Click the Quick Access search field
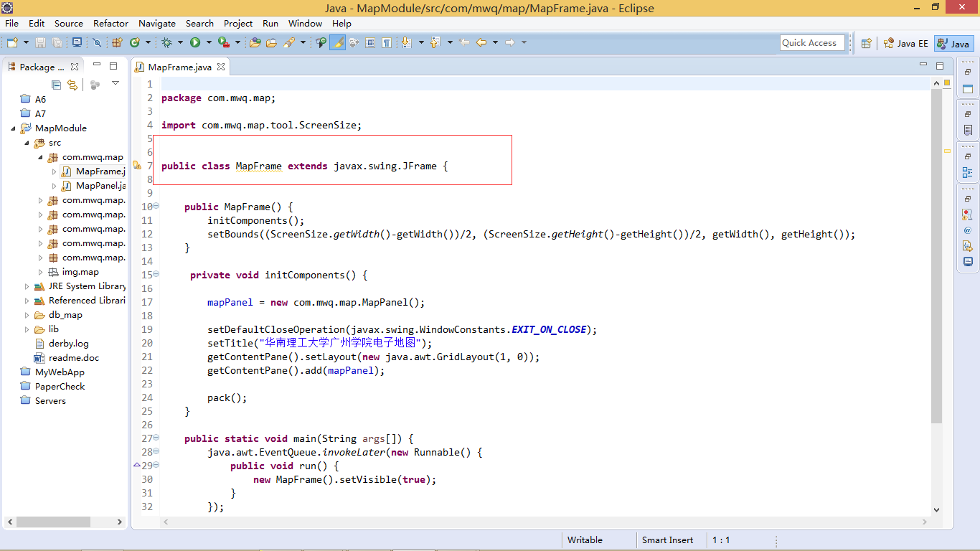The height and width of the screenshot is (551, 980). [x=812, y=43]
